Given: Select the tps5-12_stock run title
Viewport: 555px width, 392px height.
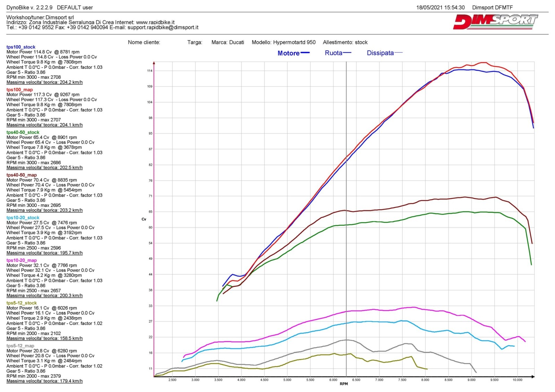Looking at the screenshot, I should pos(22,303).
